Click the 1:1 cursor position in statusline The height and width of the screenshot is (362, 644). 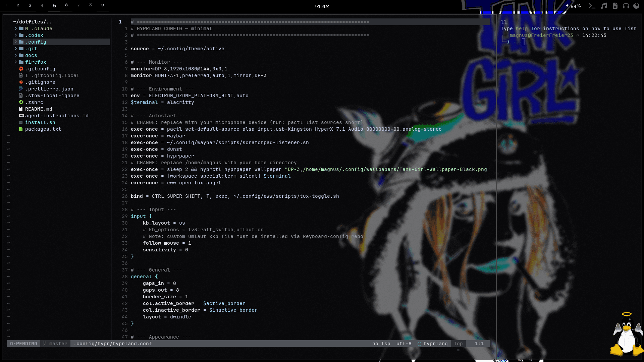tap(479, 344)
